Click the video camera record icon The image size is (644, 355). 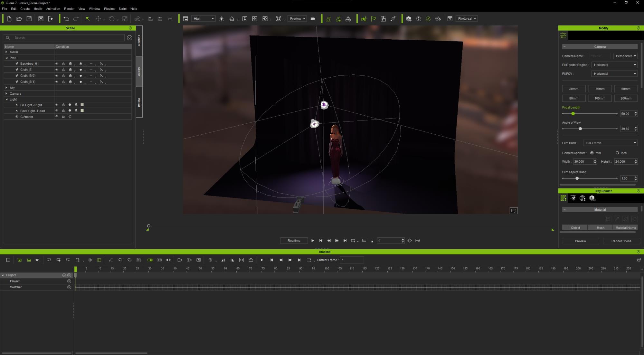(x=313, y=19)
